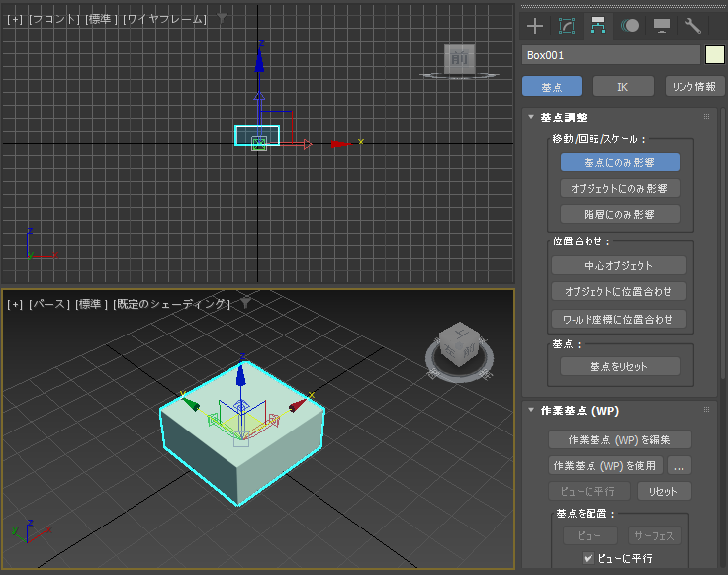
Task: Open the Motion panel icon
Action: point(629,26)
